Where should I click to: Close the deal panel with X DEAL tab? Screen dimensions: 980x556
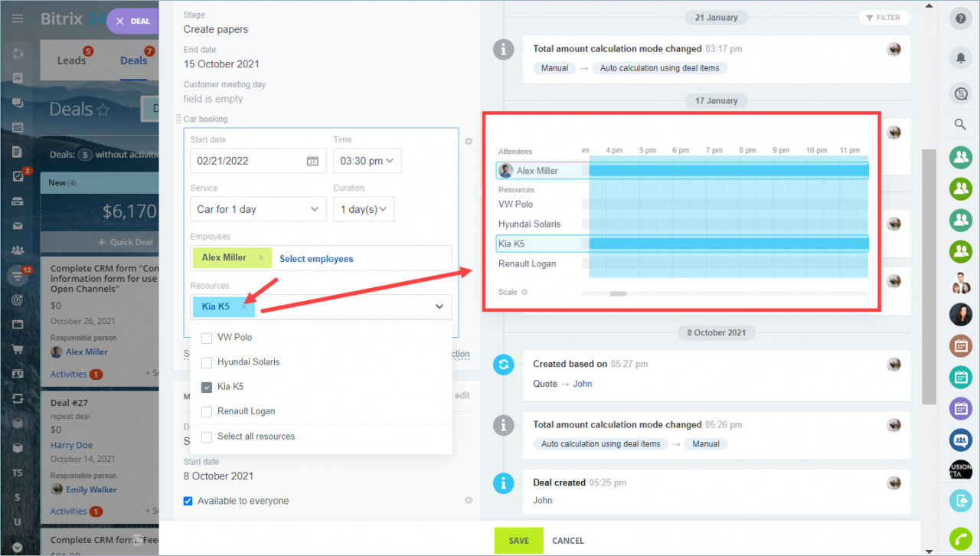point(132,21)
